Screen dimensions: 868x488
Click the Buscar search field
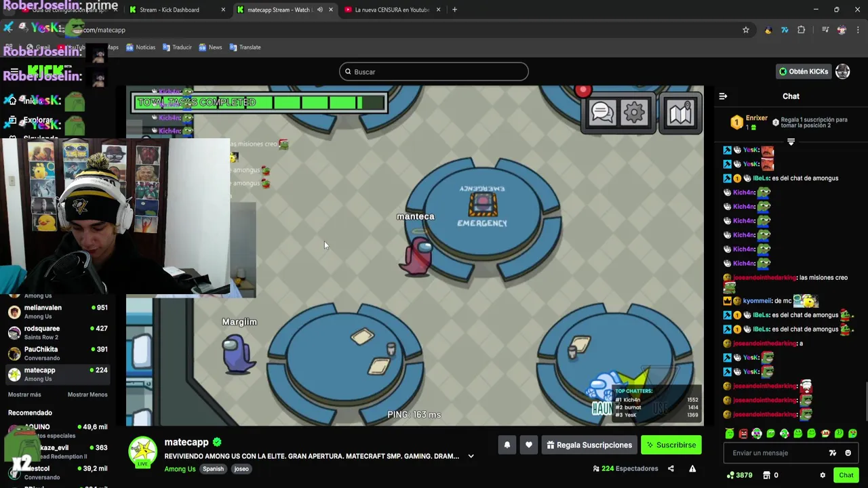pos(434,72)
